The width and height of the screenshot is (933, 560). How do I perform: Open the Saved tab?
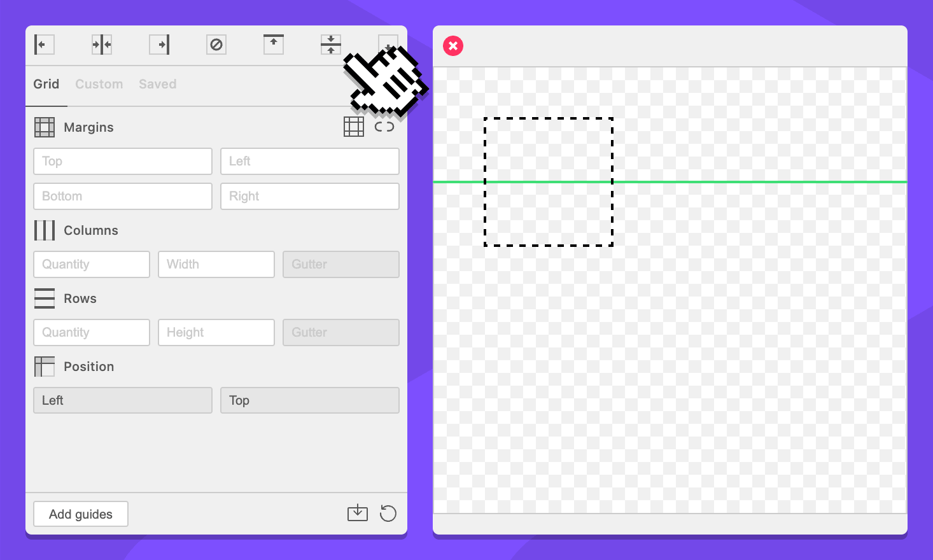pyautogui.click(x=158, y=84)
